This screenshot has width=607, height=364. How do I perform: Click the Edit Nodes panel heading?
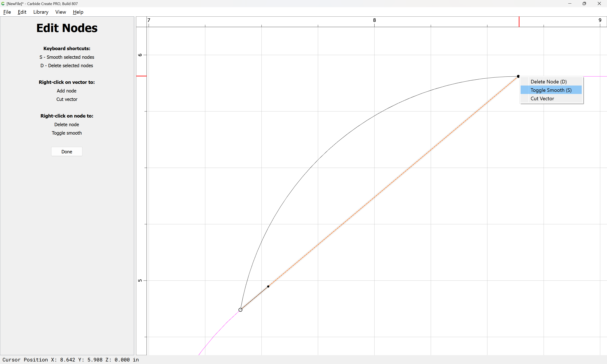click(67, 28)
